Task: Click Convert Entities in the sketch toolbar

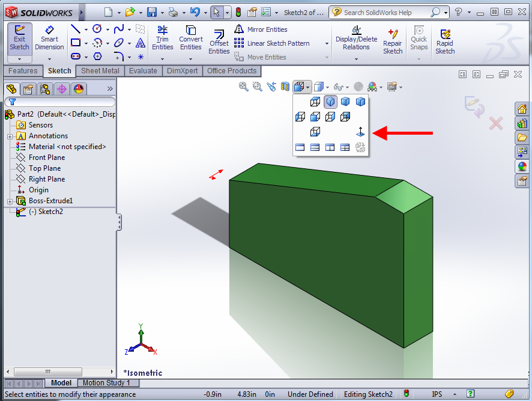Action: click(x=191, y=38)
